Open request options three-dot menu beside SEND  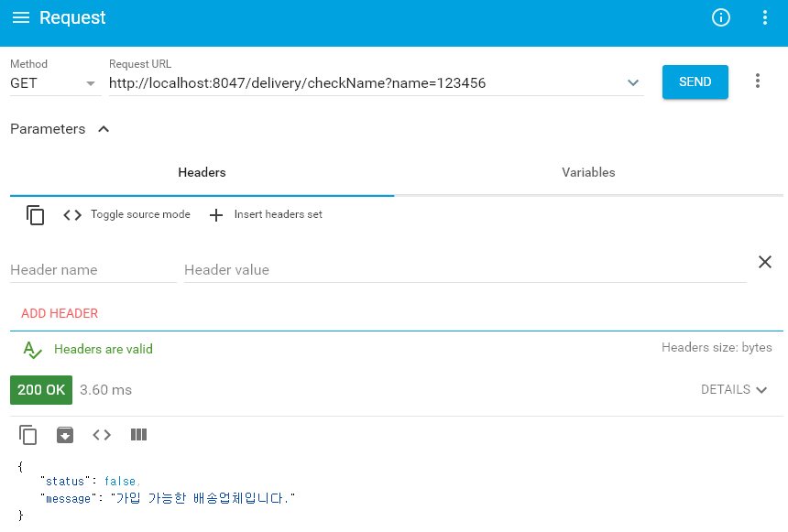click(758, 81)
